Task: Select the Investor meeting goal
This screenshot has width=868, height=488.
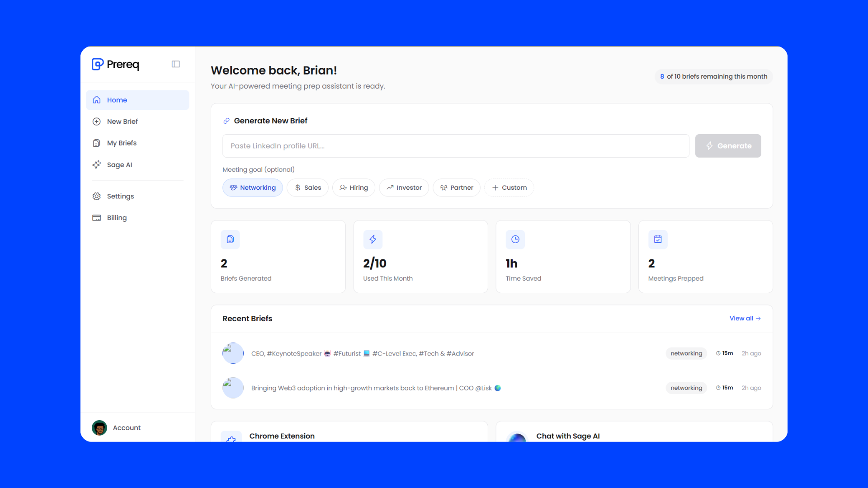Action: tap(404, 188)
